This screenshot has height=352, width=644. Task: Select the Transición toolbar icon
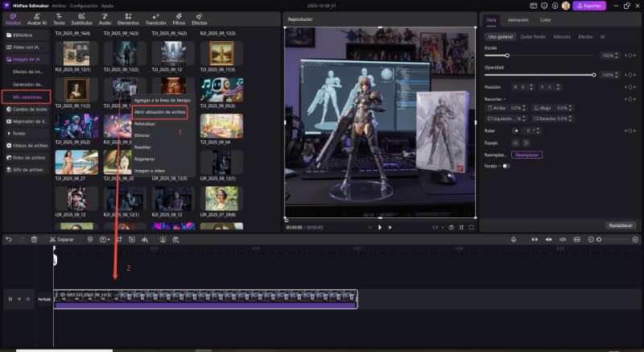pyautogui.click(x=155, y=20)
